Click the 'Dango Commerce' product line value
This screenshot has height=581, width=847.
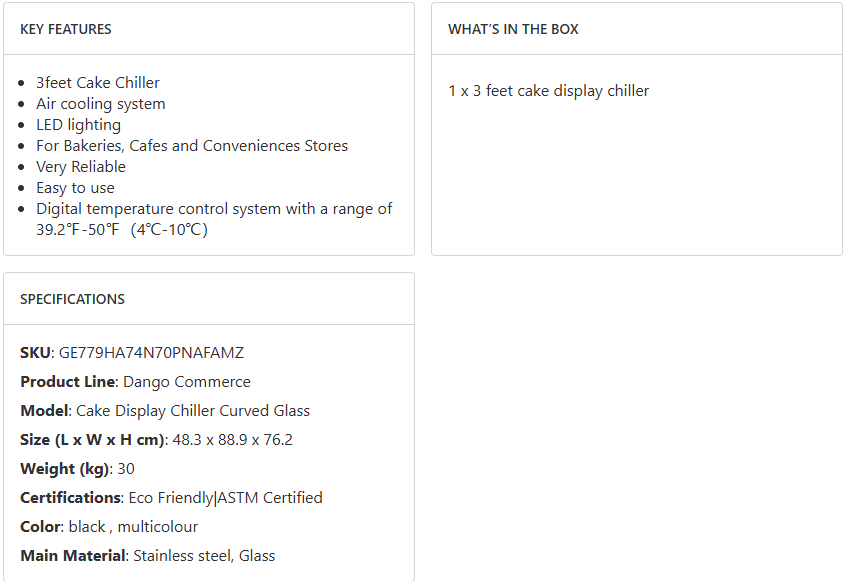pos(187,382)
